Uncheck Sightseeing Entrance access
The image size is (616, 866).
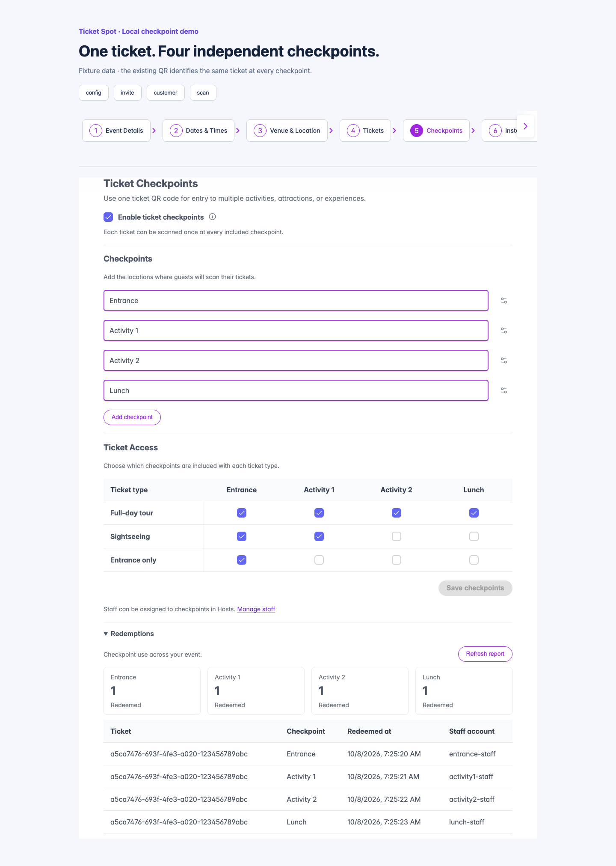click(242, 536)
